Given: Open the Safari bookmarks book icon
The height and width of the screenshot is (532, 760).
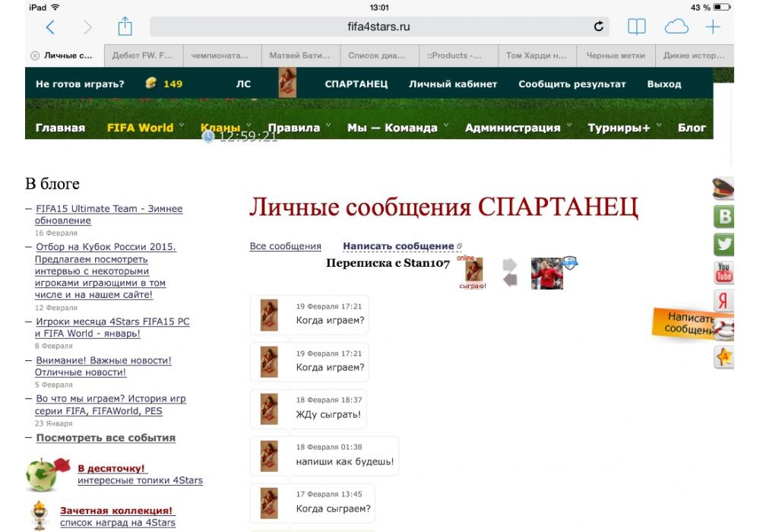Looking at the screenshot, I should (635, 27).
